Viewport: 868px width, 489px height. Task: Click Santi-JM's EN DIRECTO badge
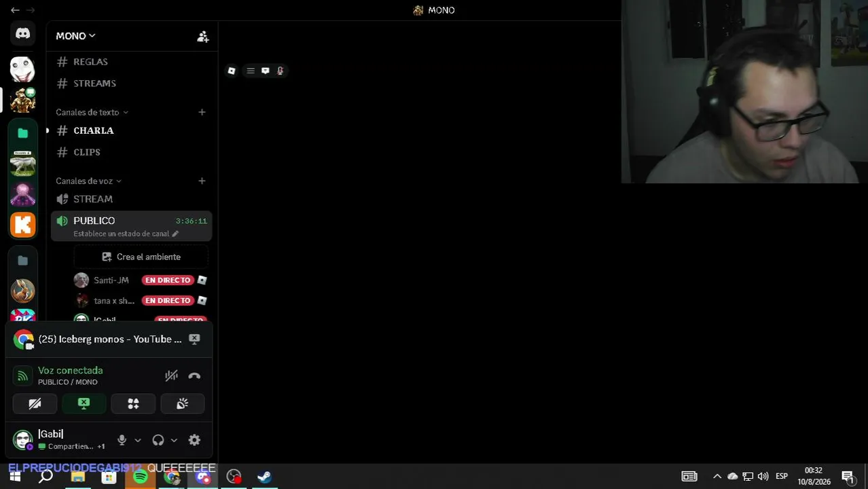168,280
